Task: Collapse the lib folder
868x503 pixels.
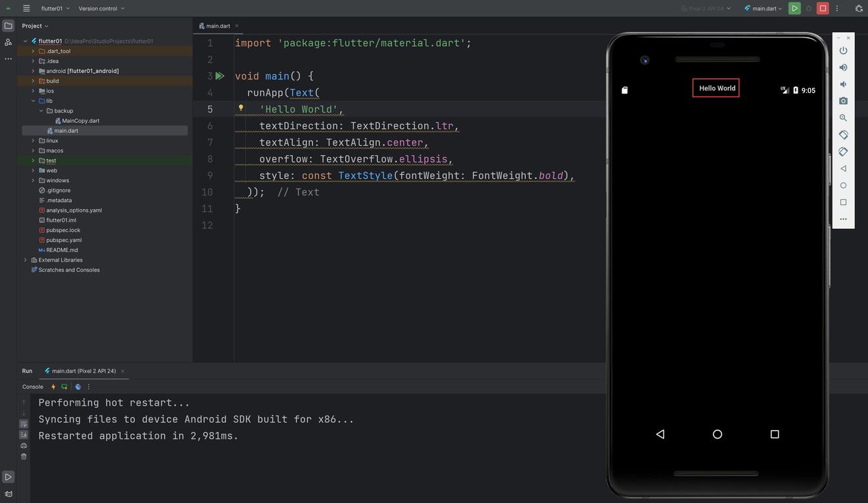Action: tap(33, 101)
